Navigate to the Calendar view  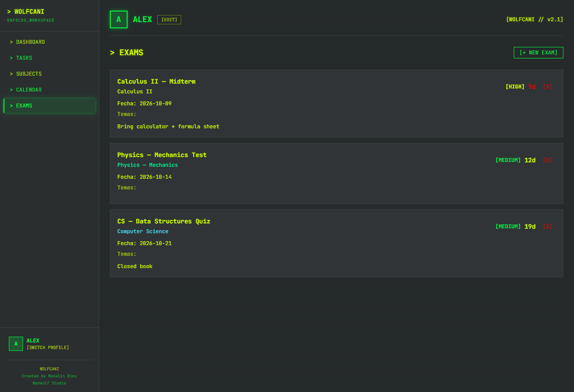[x=50, y=90]
